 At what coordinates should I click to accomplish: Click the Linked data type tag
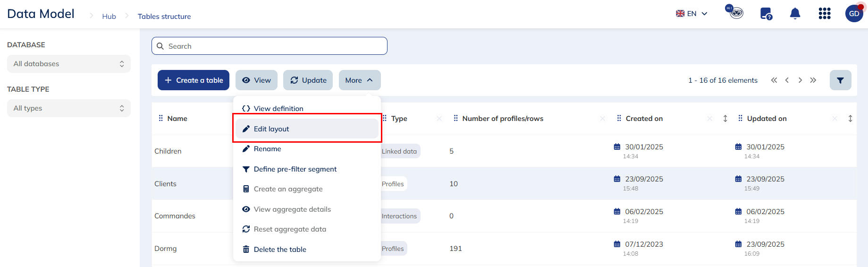coord(400,151)
